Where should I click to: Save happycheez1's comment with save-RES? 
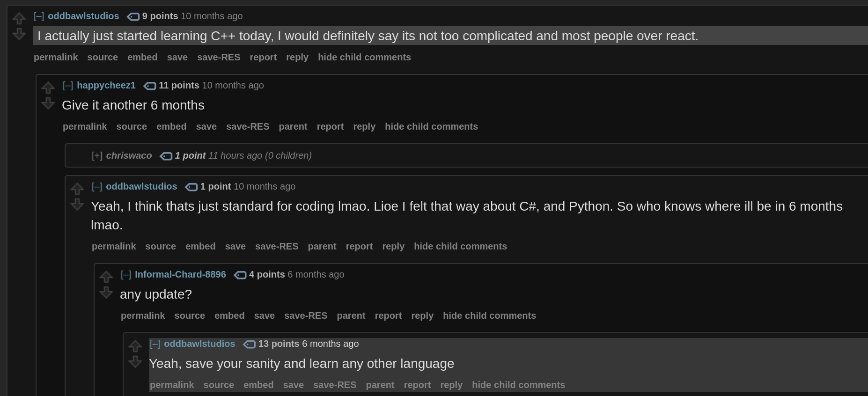pyautogui.click(x=248, y=126)
